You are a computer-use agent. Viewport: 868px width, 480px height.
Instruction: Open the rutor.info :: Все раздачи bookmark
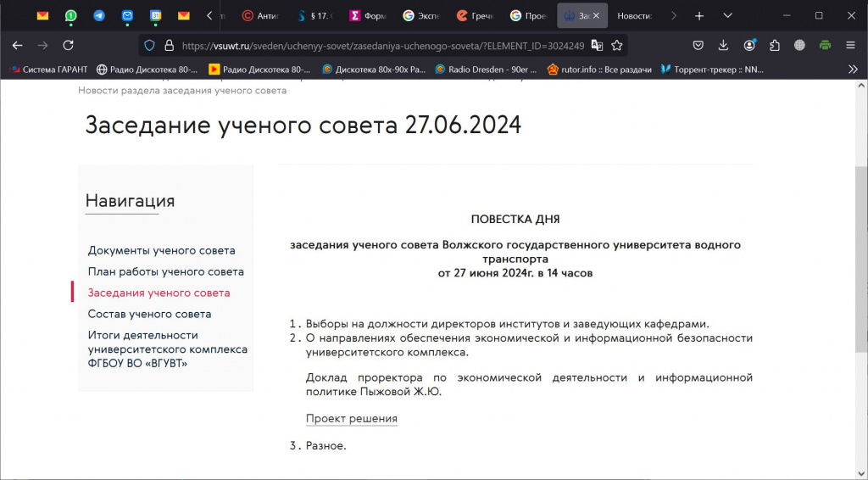click(x=599, y=70)
